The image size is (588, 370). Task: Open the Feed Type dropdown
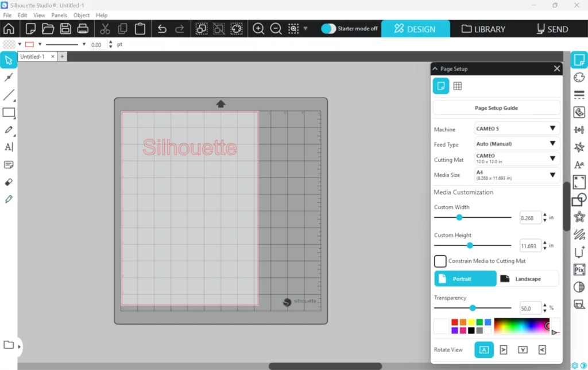(517, 144)
